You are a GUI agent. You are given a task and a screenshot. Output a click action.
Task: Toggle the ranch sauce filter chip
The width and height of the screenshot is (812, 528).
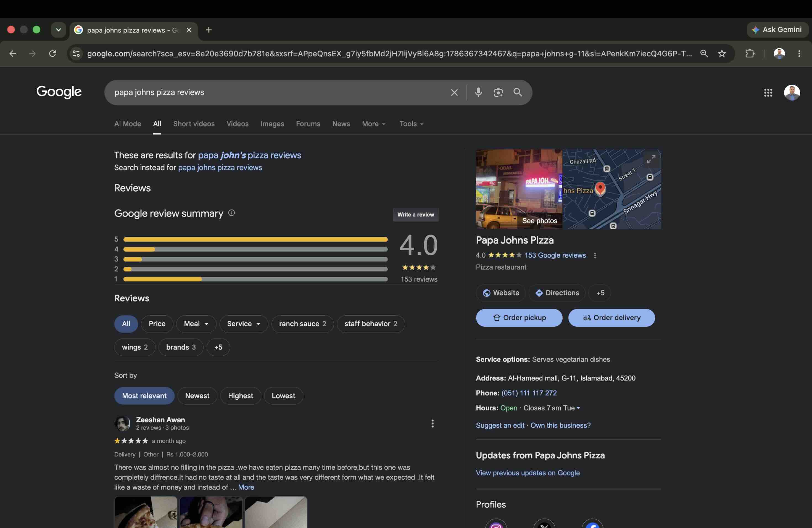(x=302, y=324)
